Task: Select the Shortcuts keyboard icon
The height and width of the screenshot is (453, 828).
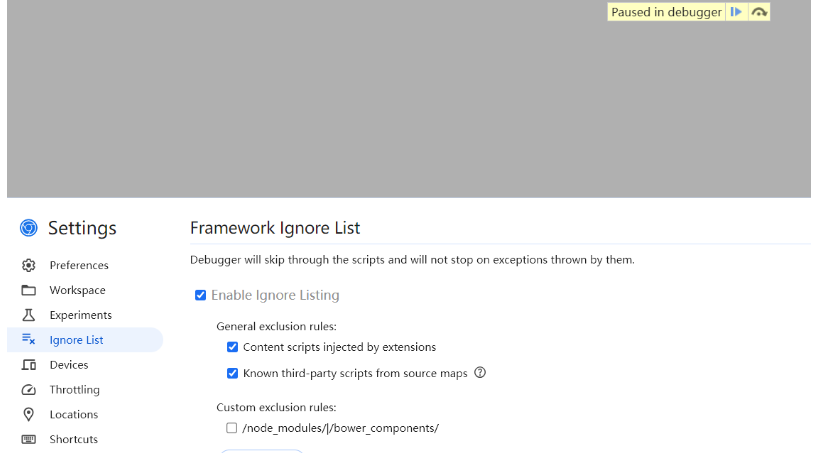Action: pyautogui.click(x=29, y=439)
